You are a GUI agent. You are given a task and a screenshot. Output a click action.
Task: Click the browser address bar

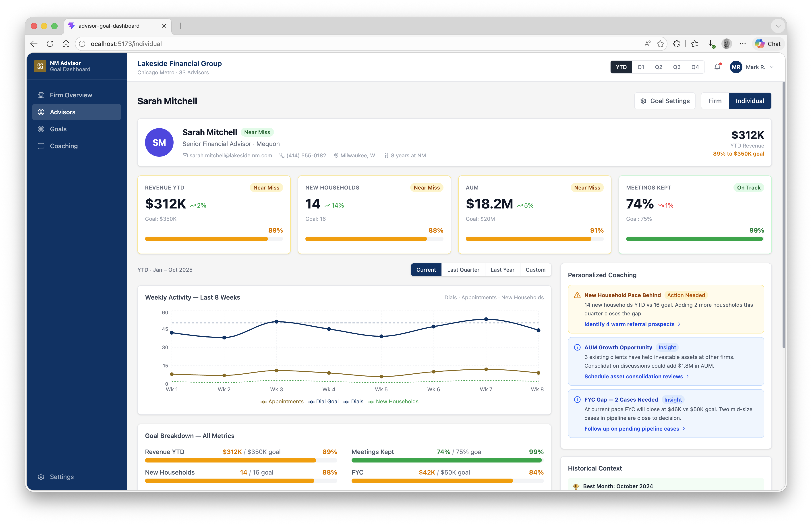point(361,44)
